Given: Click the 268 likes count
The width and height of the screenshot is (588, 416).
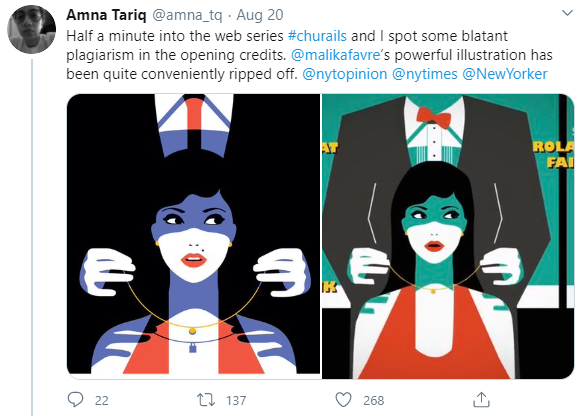Looking at the screenshot, I should click(374, 401).
